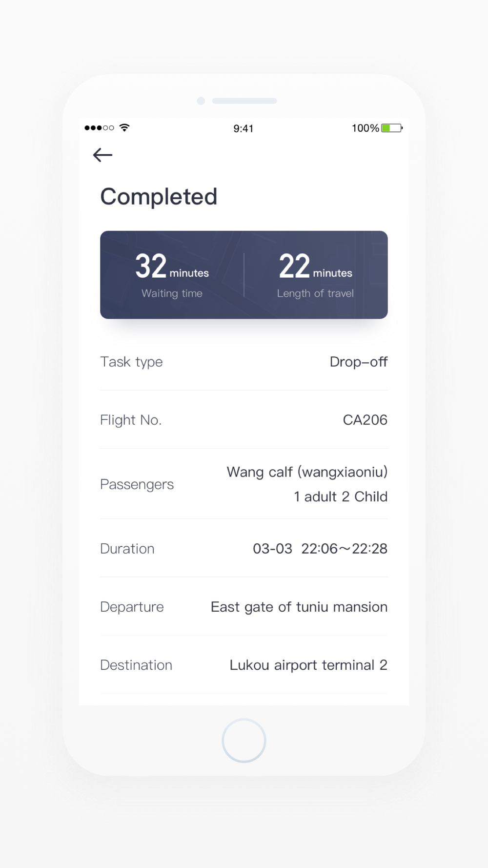
Task: Tap the signal strength dots
Action: tap(99, 128)
